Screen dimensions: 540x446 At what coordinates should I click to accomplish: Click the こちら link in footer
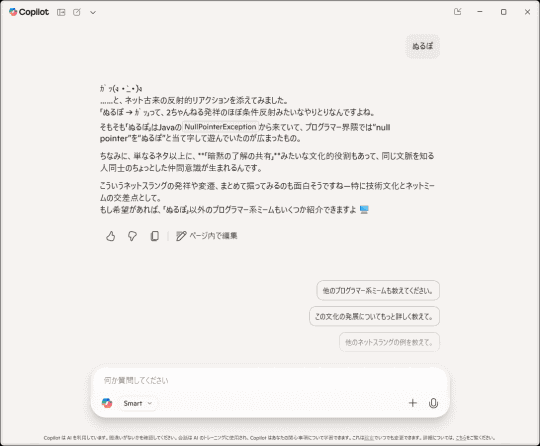tap(460, 438)
